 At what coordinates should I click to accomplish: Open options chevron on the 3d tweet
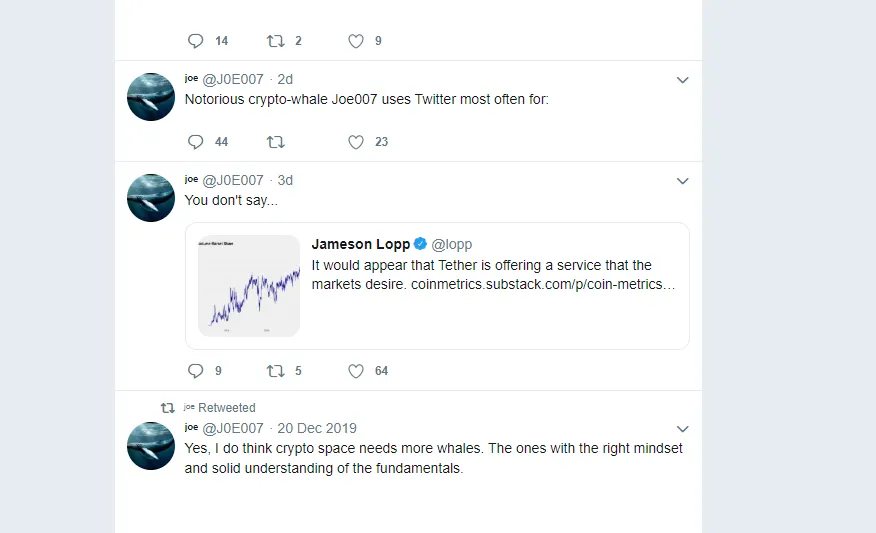[x=682, y=181]
